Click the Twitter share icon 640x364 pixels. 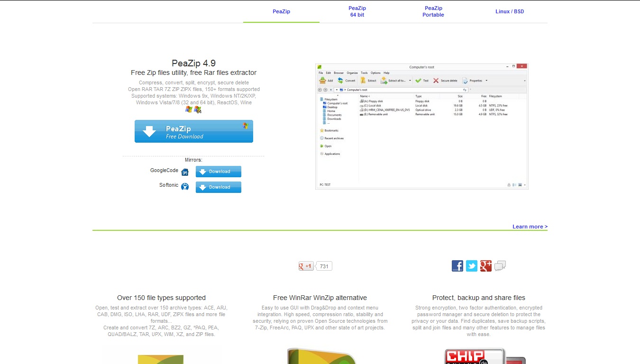coord(471,266)
